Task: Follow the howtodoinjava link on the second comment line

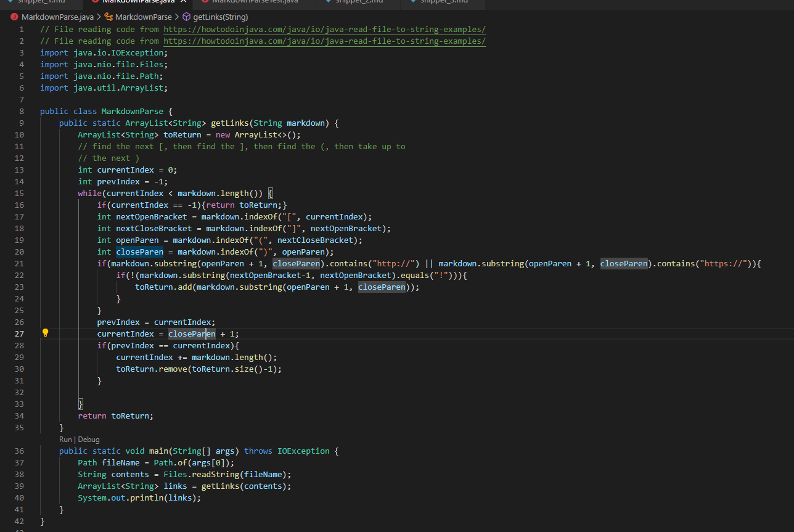Action: pos(324,41)
